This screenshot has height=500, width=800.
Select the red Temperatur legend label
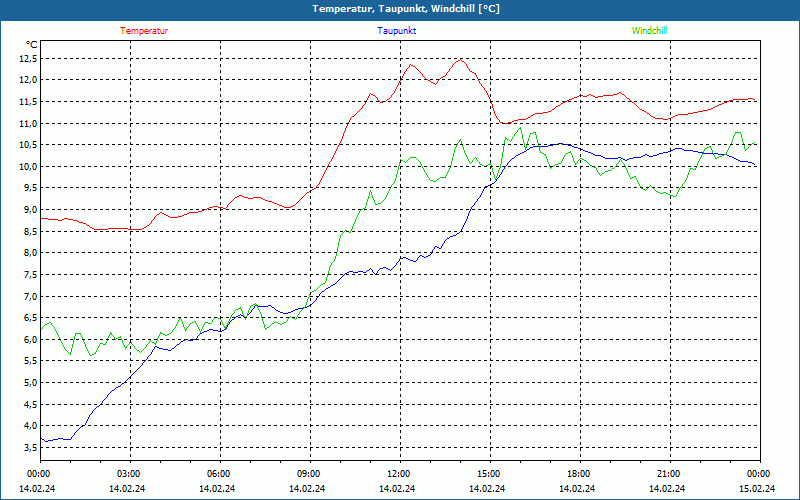pyautogui.click(x=144, y=31)
